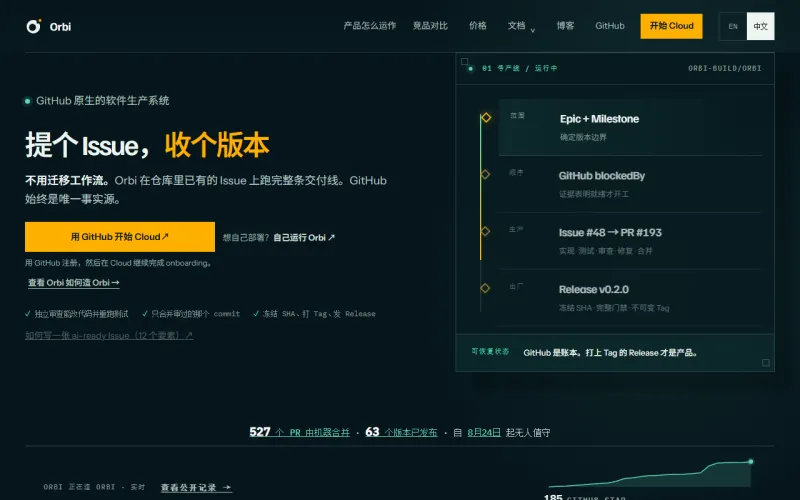Select the Epic + Milestone card
Screen dimensions: 800x500
630,127
